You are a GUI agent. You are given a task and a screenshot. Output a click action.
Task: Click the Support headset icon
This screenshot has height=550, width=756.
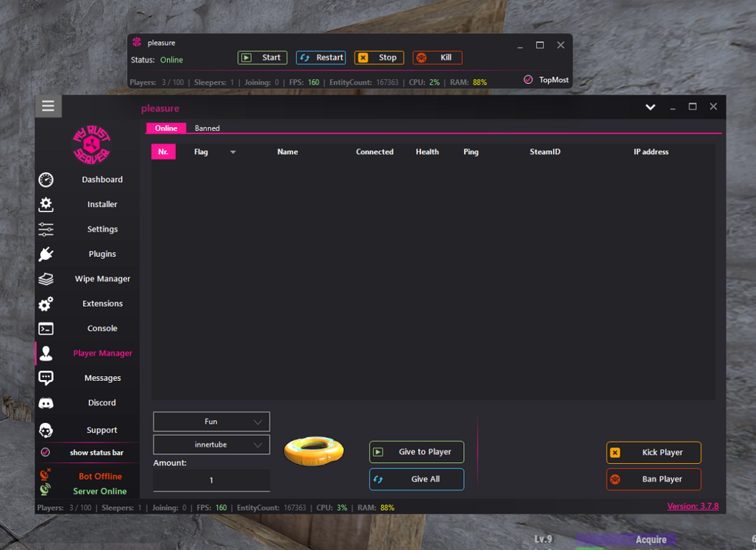pyautogui.click(x=46, y=430)
